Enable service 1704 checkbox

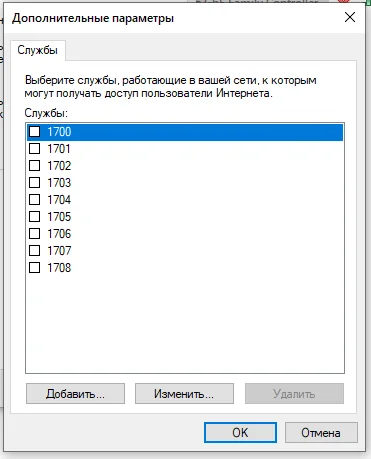tap(34, 200)
